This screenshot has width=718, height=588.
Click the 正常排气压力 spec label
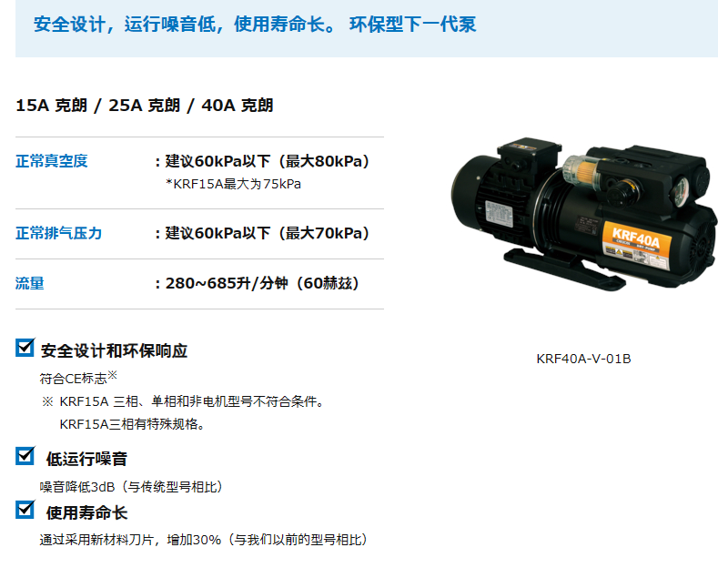(x=58, y=233)
